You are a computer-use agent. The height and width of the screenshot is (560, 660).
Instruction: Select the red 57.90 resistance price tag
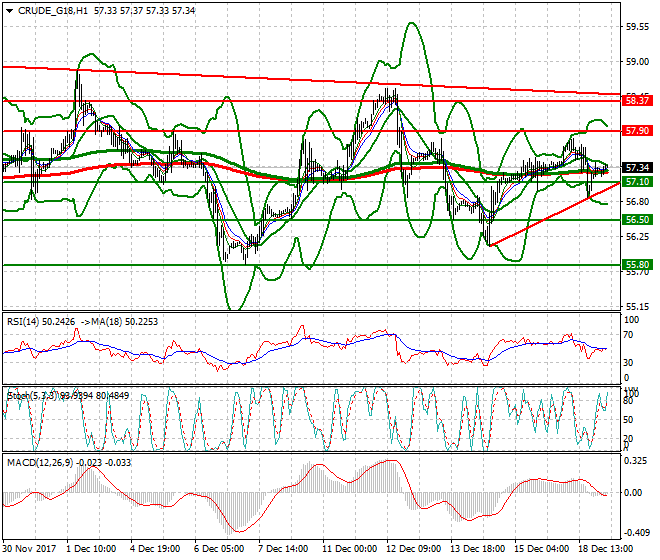[x=637, y=131]
